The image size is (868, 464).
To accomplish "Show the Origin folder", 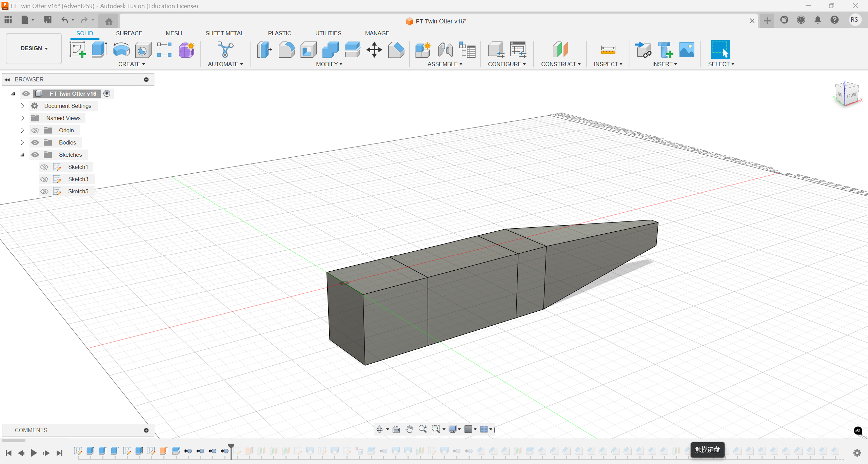I will (35, 130).
